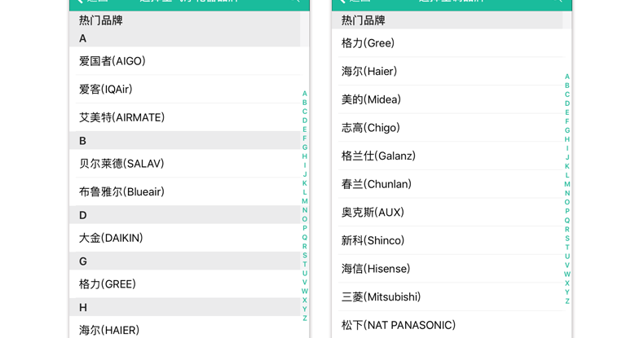
Task: Choose 爱客(IQAir) from the brand list
Action: point(106,90)
